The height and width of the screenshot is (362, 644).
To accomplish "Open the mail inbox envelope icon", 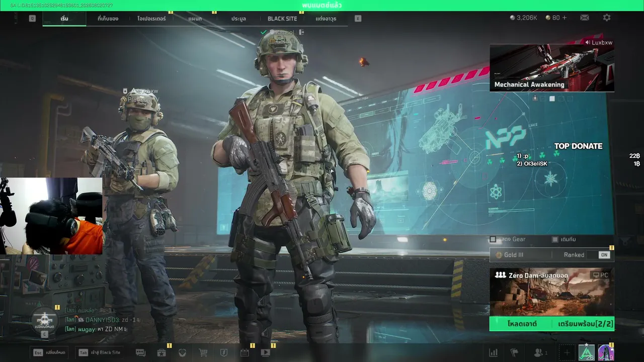I will 584,18.
